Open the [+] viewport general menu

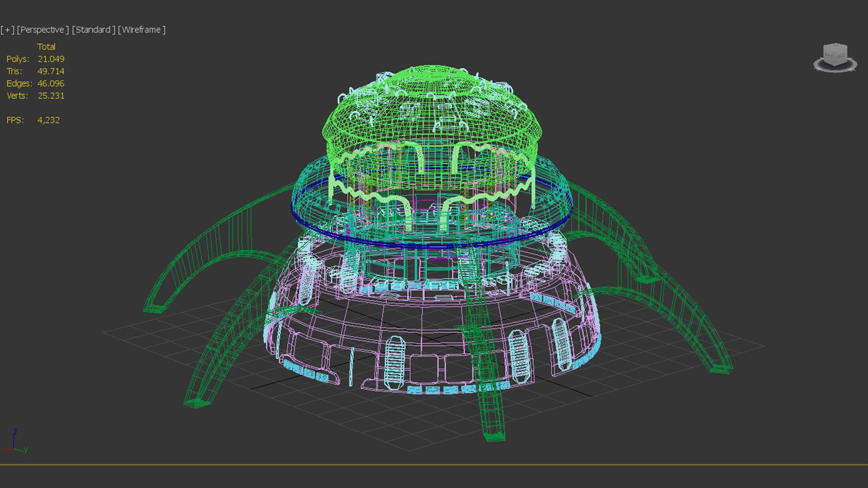click(x=7, y=30)
